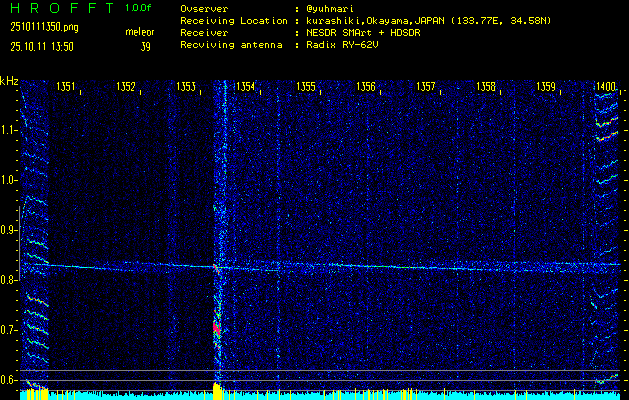Click the Ovserver field label
629x400 pixels.
pyautogui.click(x=204, y=9)
